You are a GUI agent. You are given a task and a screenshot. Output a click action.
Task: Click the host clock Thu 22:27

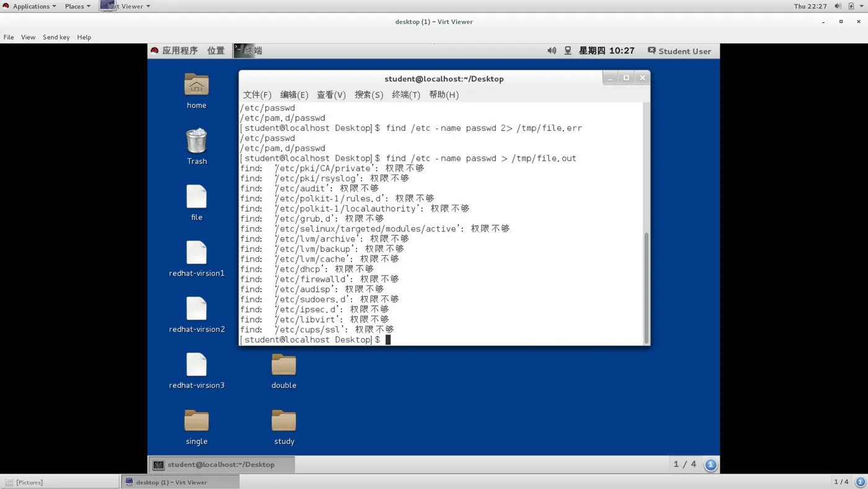pos(810,6)
